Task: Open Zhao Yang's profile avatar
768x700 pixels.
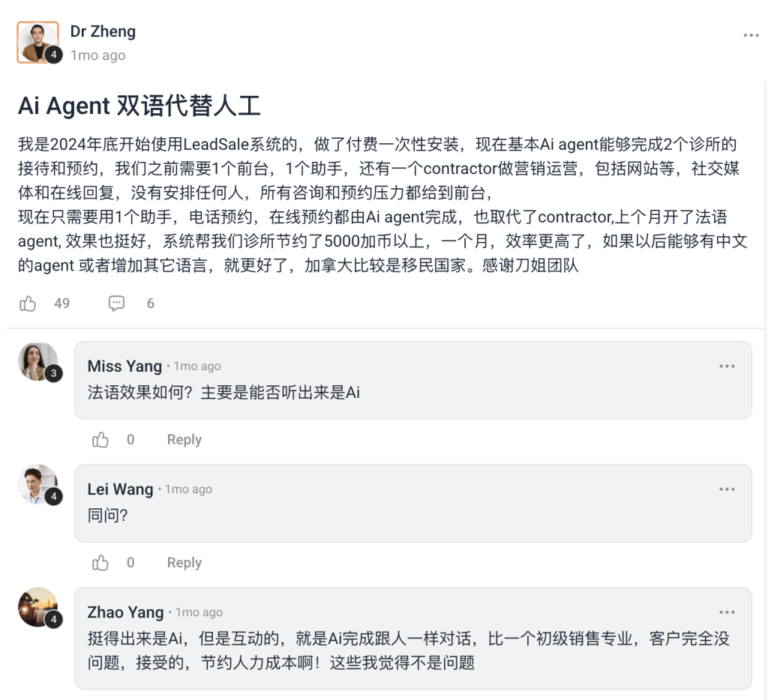Action: 39,608
